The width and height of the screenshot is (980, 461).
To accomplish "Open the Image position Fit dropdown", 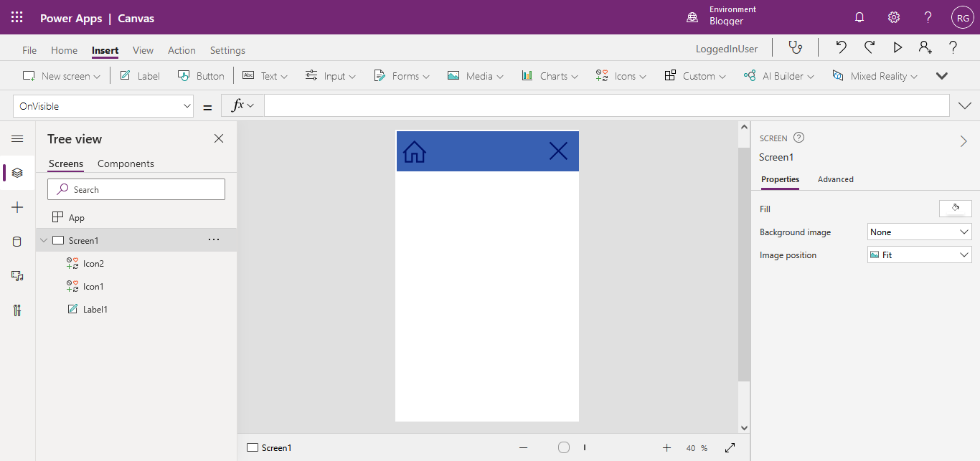I will pos(919,255).
